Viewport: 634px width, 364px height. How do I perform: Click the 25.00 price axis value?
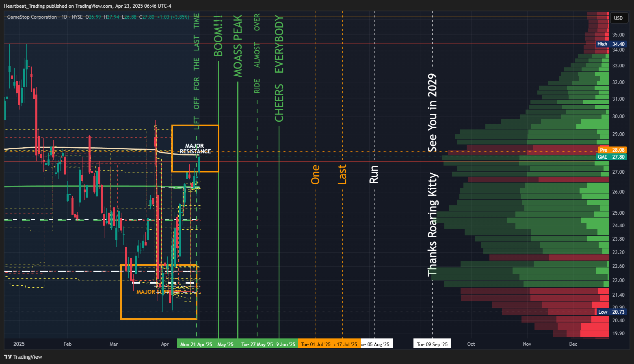pos(618,213)
